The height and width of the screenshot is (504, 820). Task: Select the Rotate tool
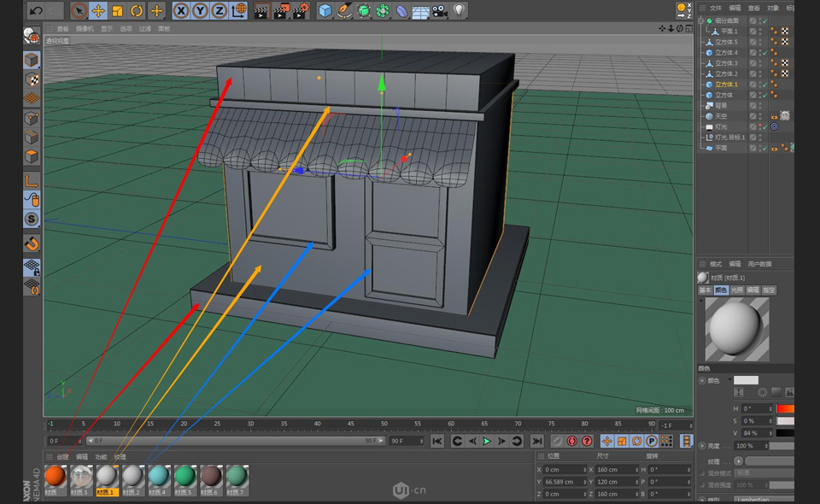tap(137, 10)
